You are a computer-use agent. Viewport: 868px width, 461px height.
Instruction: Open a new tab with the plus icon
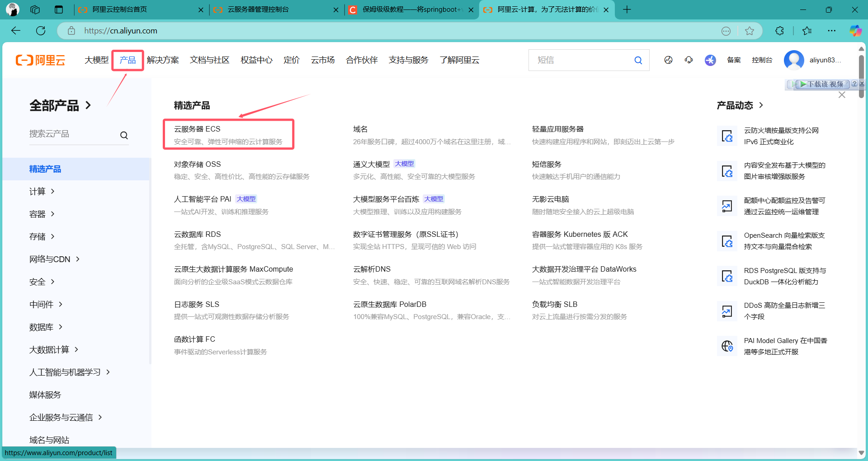click(627, 9)
